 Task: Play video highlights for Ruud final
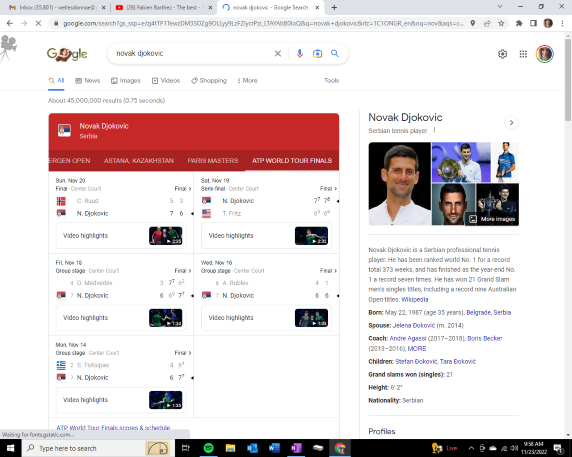[121, 236]
